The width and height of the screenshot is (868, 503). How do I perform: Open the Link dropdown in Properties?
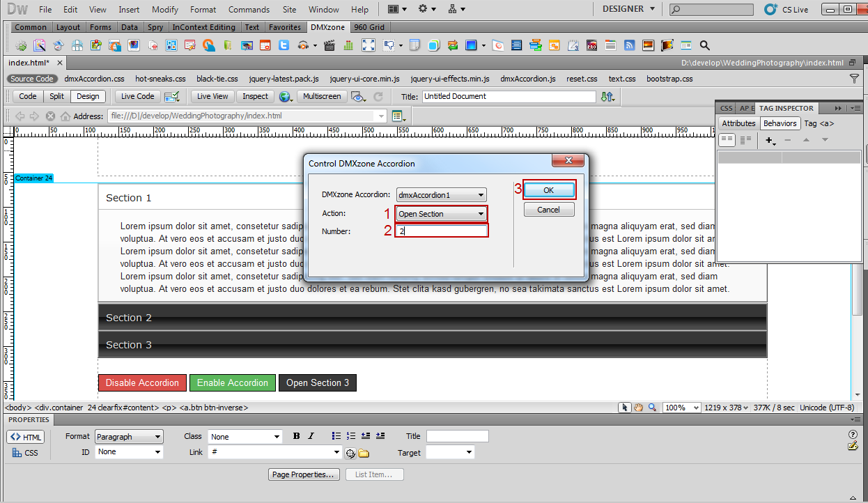(274, 452)
